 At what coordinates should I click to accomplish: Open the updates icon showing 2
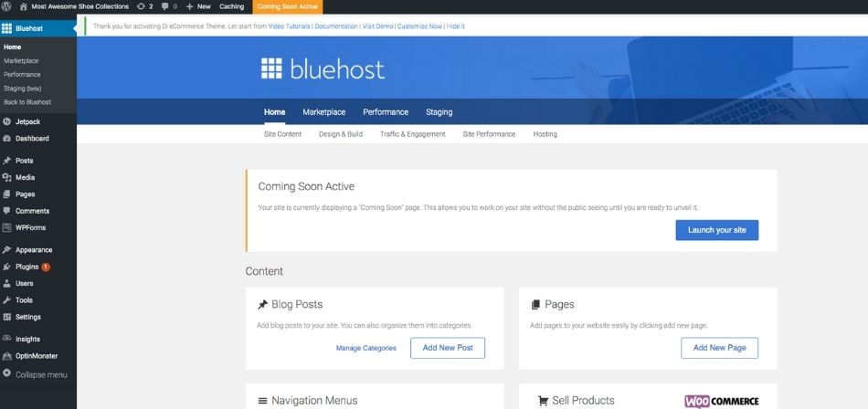(x=141, y=6)
